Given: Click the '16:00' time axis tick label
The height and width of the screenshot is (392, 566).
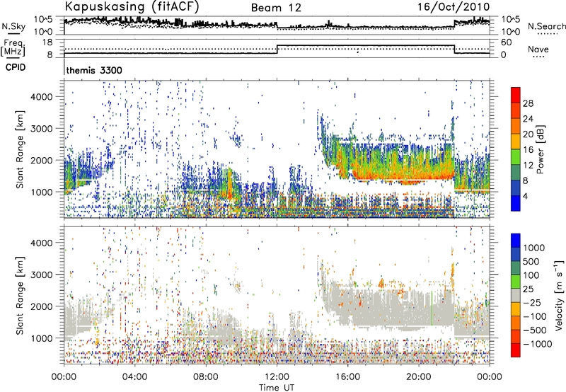Looking at the screenshot, I should pyautogui.click(x=347, y=377).
